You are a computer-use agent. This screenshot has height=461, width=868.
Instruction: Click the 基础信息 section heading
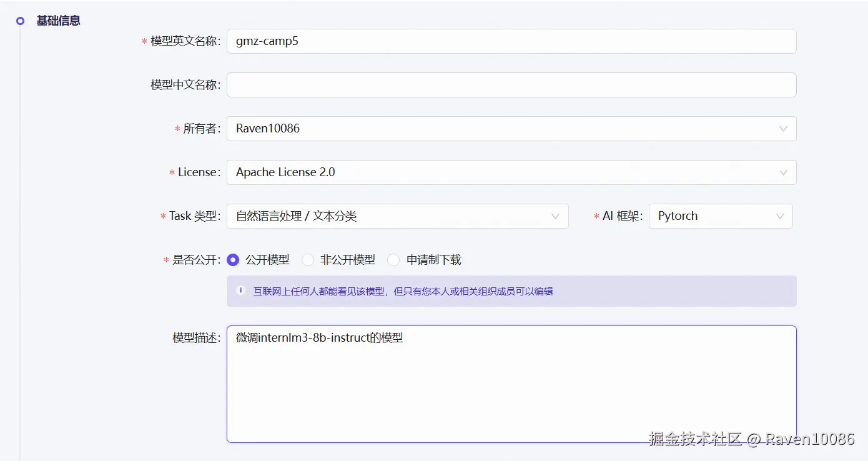[58, 21]
